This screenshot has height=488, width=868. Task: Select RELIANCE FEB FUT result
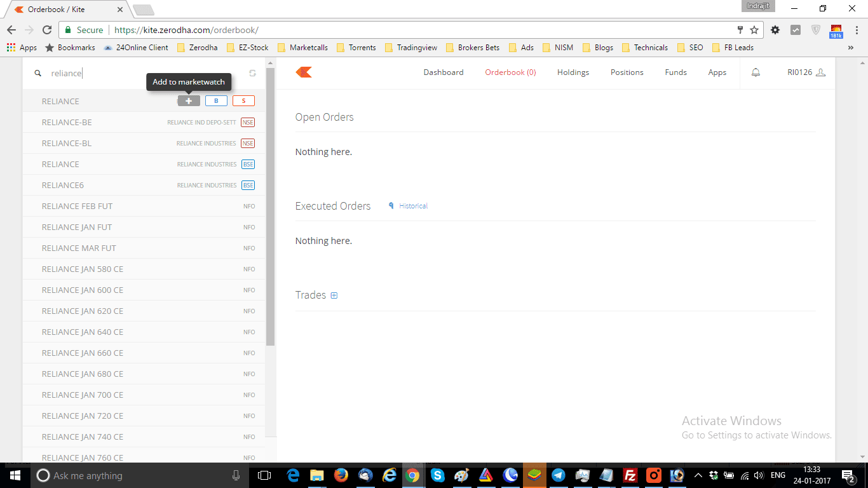click(x=144, y=206)
